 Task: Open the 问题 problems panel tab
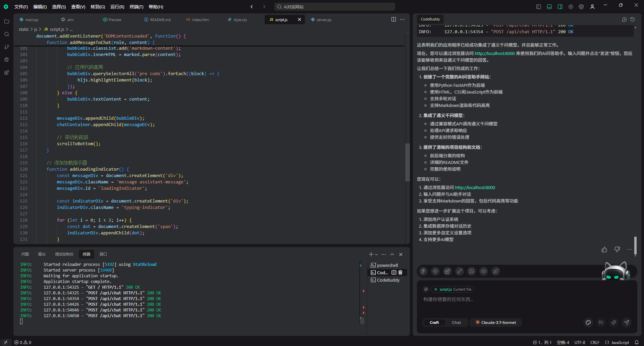25,254
